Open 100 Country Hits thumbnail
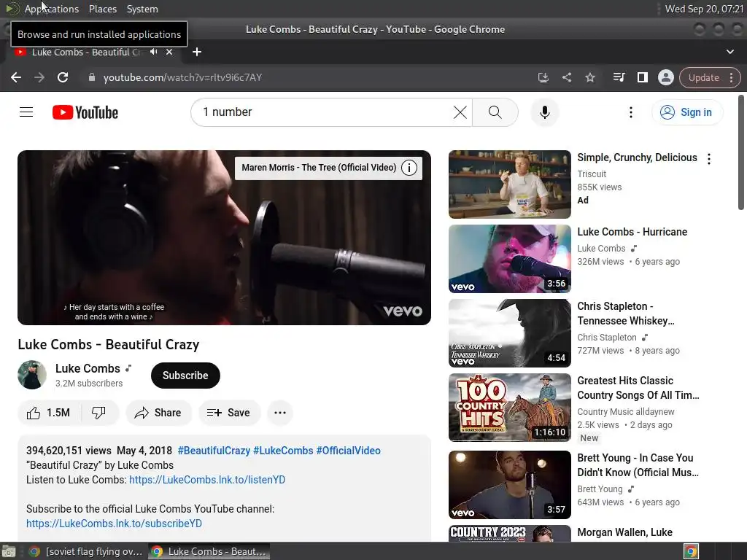The height and width of the screenshot is (560, 747). click(510, 407)
